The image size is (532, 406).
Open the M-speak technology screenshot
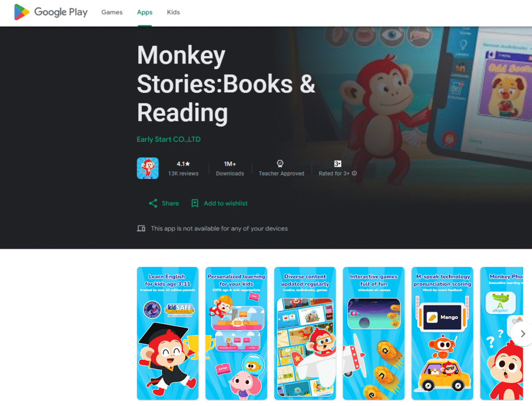(443, 333)
